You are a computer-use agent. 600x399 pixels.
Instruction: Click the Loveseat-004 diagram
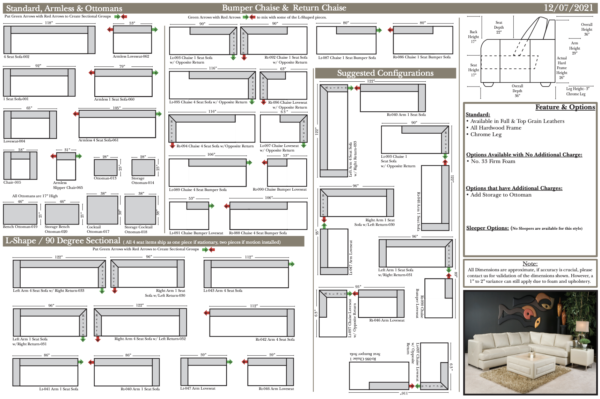30,124
